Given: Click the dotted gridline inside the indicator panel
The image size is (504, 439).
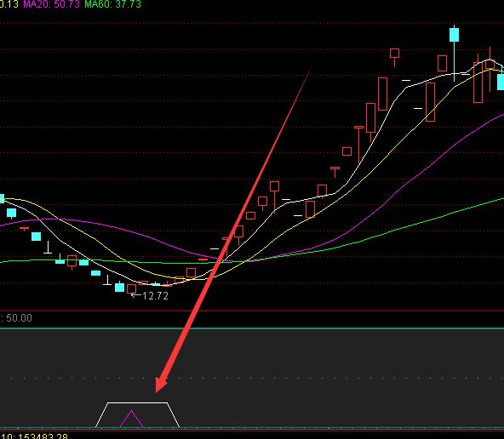Looking at the screenshot, I should pyautogui.click(x=252, y=378).
